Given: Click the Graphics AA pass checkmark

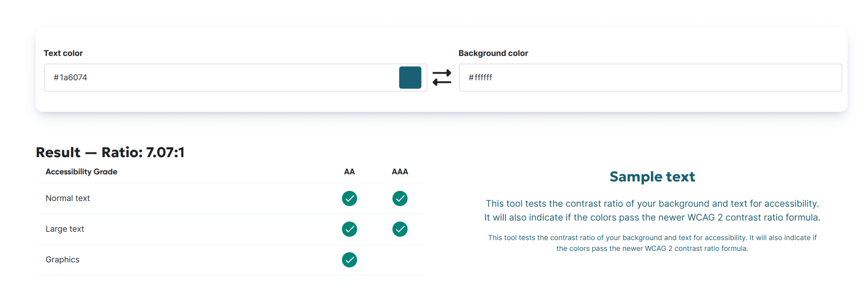Looking at the screenshot, I should (349, 259).
